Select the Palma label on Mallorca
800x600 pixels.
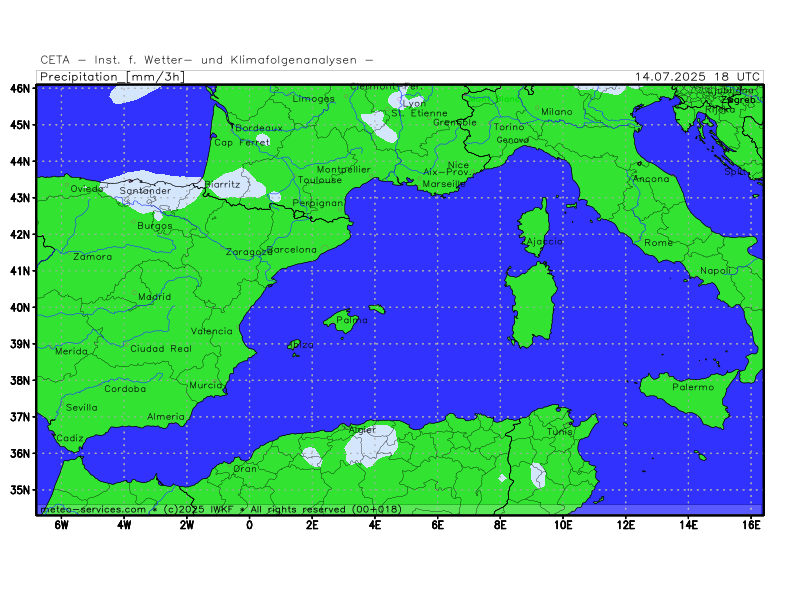352,320
